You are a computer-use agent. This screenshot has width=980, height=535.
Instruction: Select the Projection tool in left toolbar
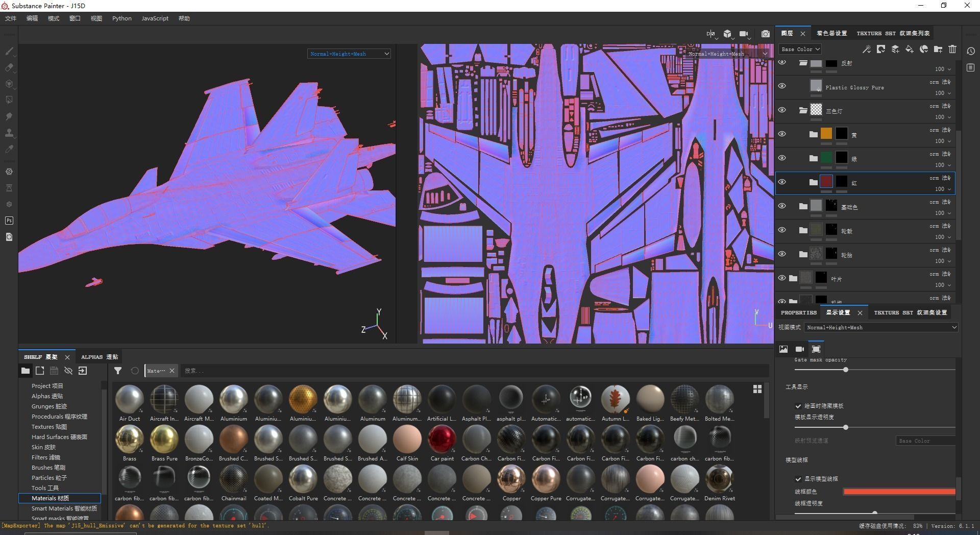[9, 84]
